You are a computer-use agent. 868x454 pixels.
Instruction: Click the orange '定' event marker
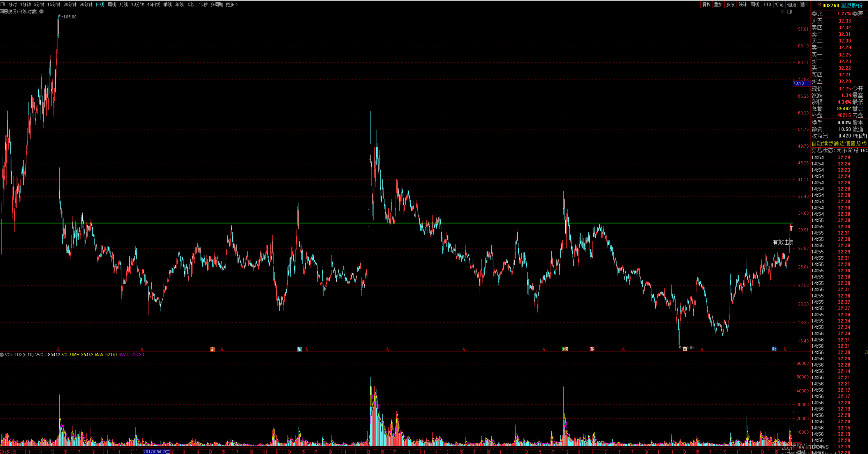(212, 349)
